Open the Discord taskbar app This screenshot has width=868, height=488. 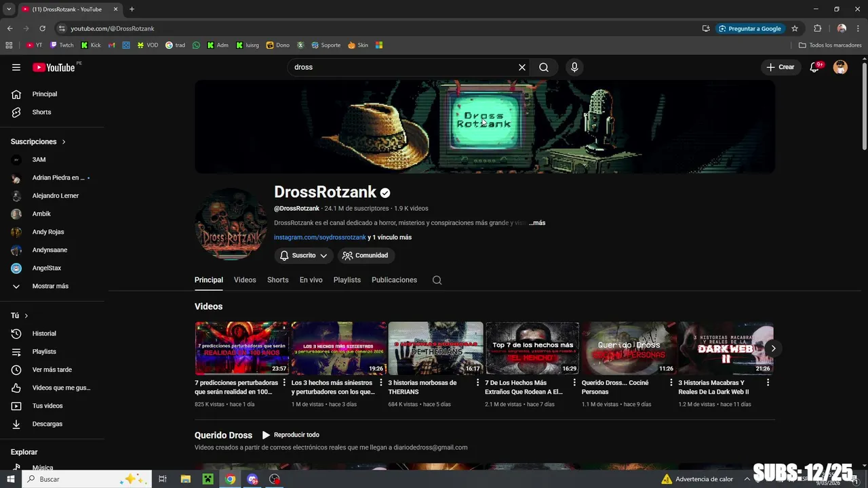click(x=253, y=479)
